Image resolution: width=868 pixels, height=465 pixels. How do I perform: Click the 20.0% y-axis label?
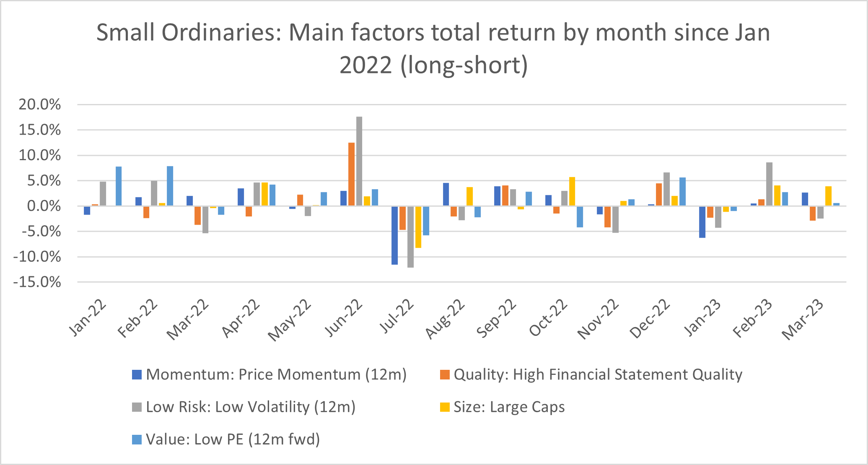(40, 104)
